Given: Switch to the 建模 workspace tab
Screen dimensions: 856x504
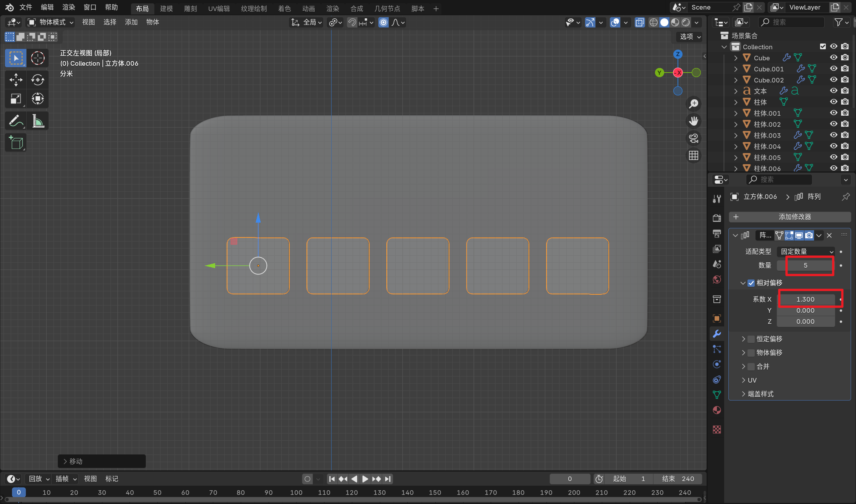Looking at the screenshot, I should [x=166, y=8].
